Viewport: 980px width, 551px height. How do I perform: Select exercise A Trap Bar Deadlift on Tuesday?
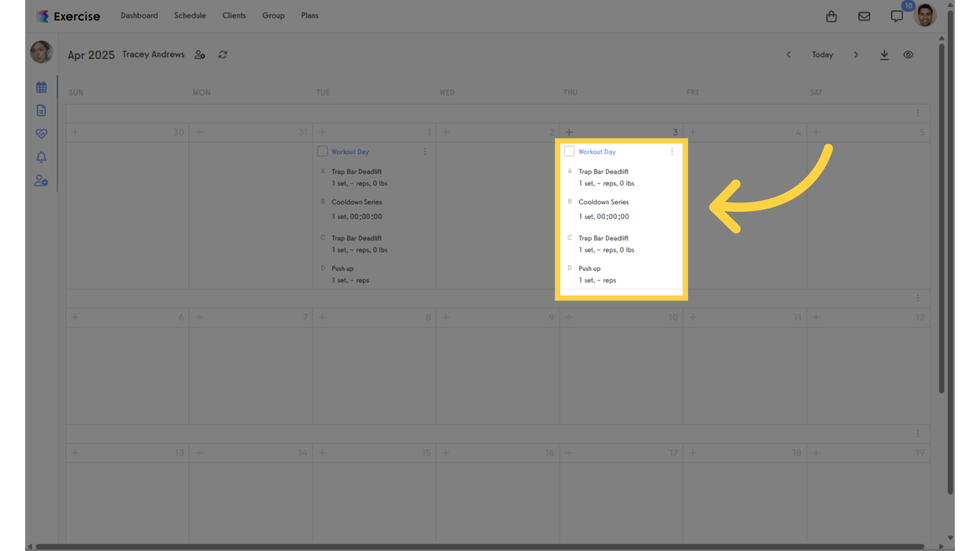[x=357, y=172]
